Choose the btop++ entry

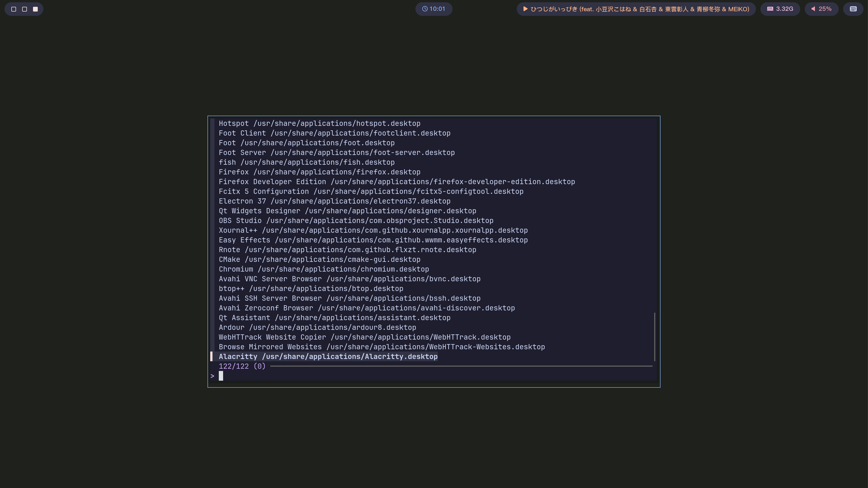(311, 289)
